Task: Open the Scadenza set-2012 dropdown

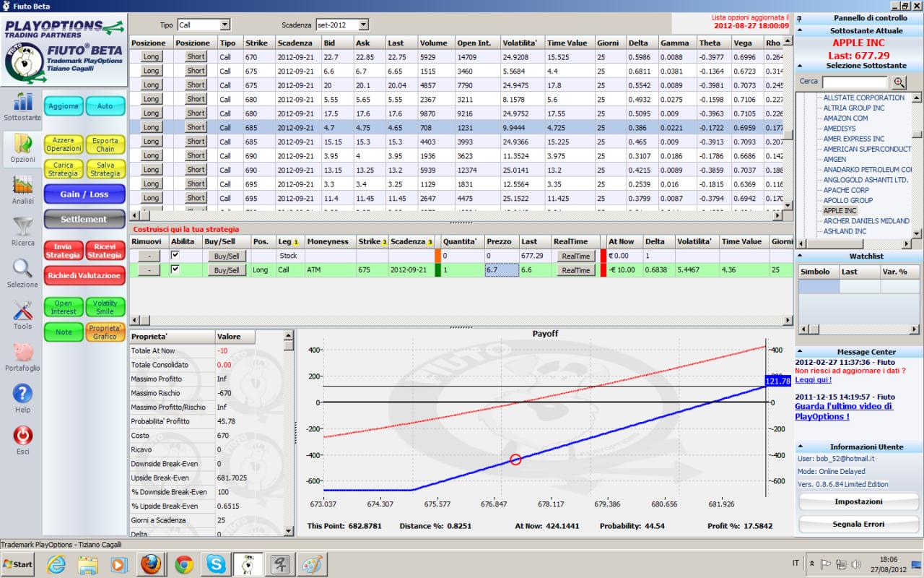Action: [x=344, y=25]
